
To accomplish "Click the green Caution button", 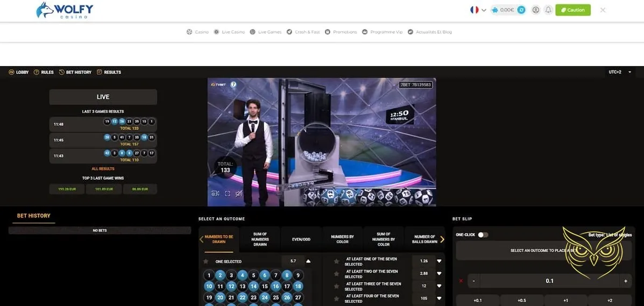I will click(573, 10).
